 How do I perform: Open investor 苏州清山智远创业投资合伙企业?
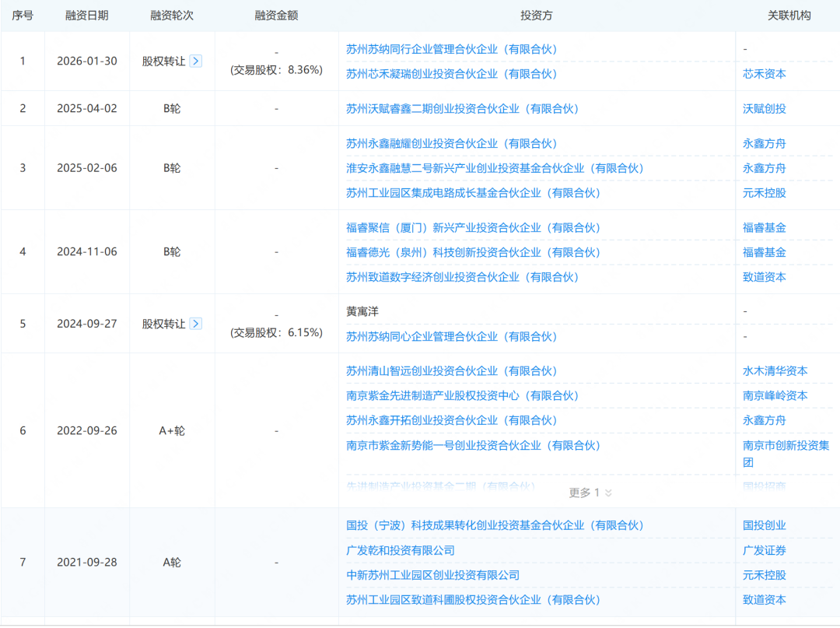pos(452,370)
